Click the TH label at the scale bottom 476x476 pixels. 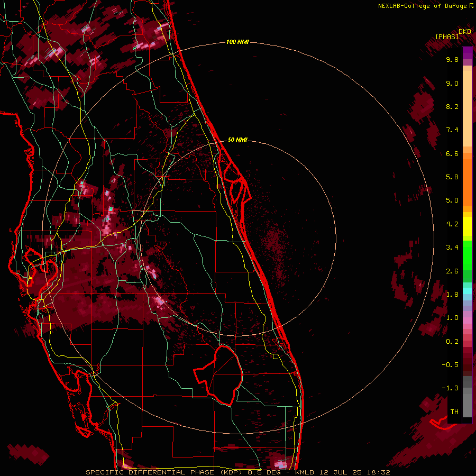454,412
